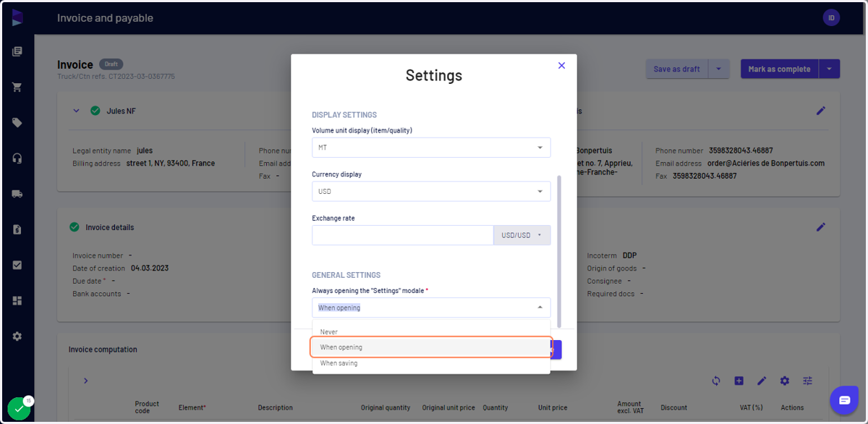Expand the Invoice computation row chevron
Image resolution: width=868 pixels, height=424 pixels.
tap(85, 381)
